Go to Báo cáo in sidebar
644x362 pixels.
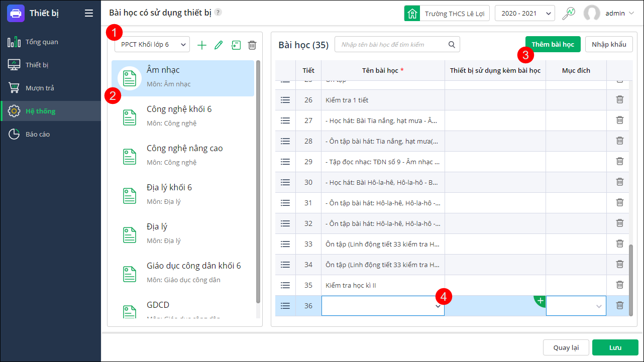pyautogui.click(x=38, y=134)
